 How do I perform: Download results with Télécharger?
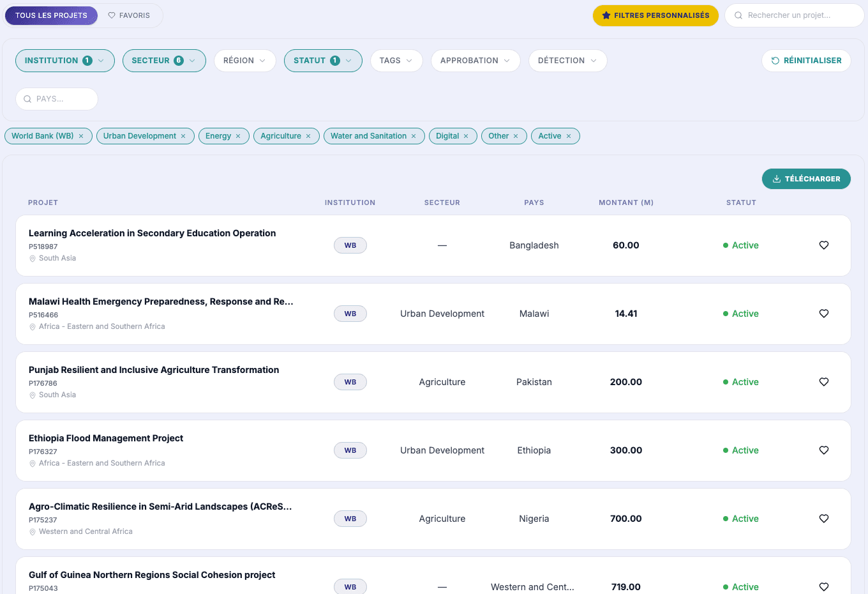806,179
